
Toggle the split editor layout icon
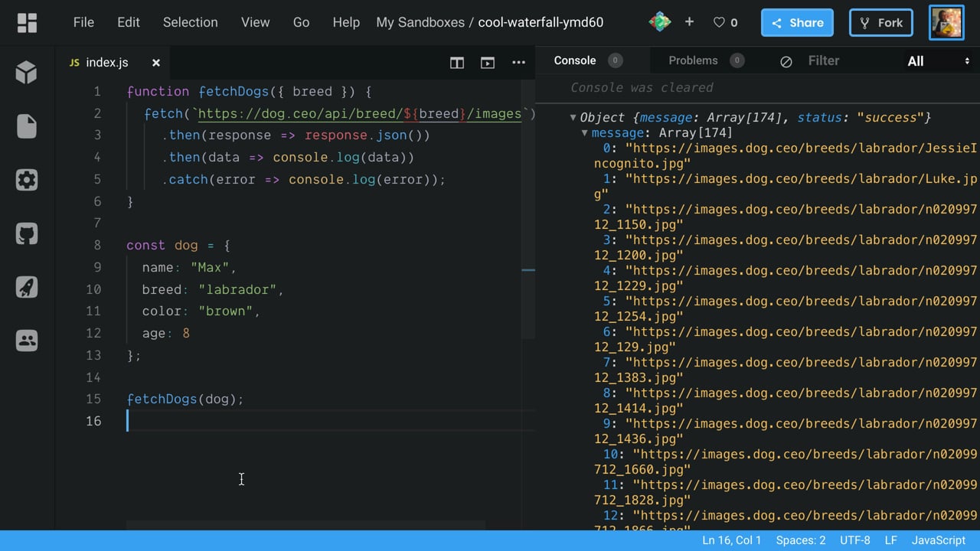(x=457, y=63)
